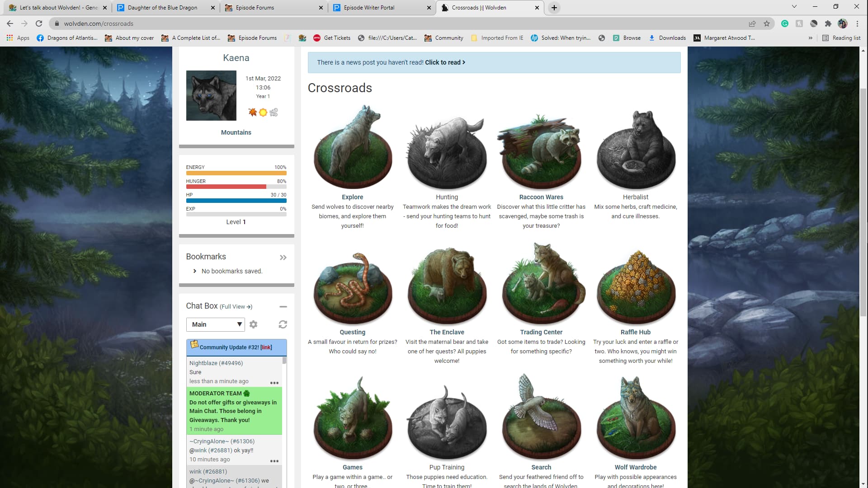Open the Wolf Wardrobe wolf icon
The image size is (868, 488).
click(636, 418)
